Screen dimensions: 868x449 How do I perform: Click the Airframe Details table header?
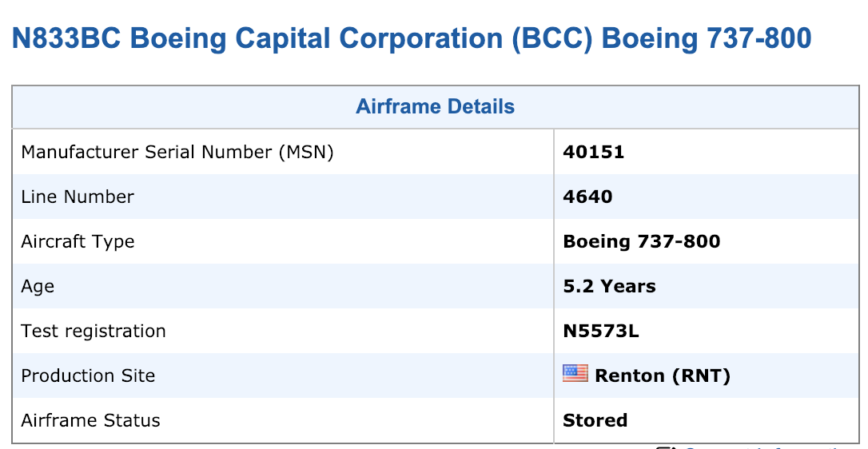coord(435,107)
